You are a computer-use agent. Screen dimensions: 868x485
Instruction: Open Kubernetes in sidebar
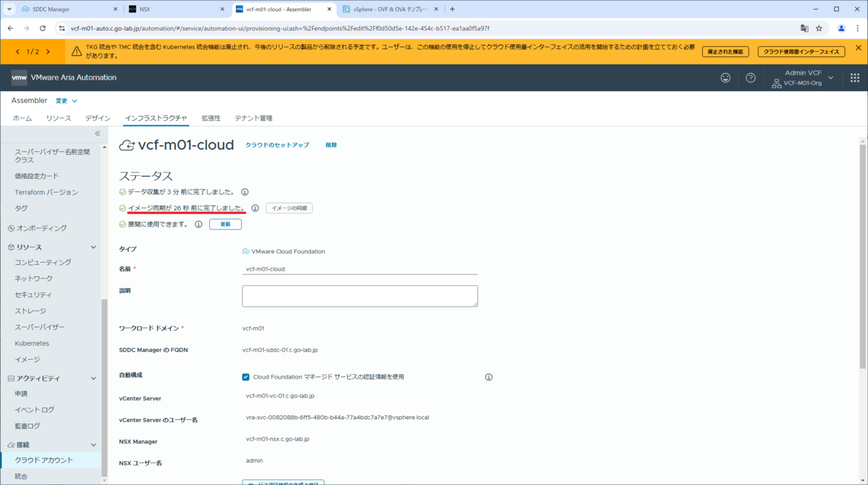[x=32, y=343]
